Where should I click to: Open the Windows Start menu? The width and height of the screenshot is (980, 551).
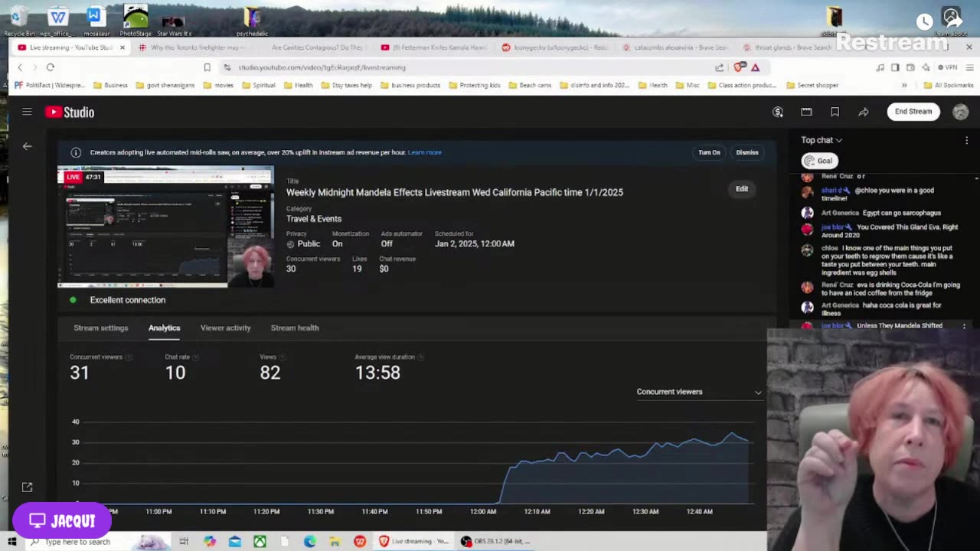(x=11, y=542)
